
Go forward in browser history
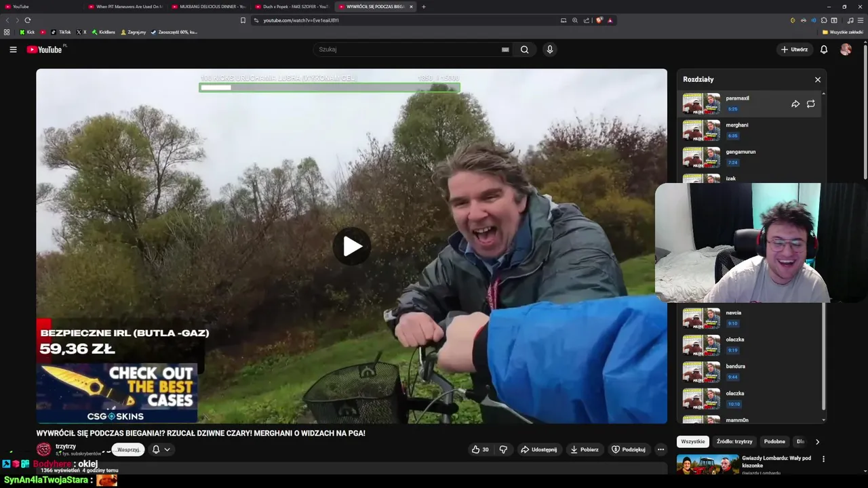(x=18, y=20)
